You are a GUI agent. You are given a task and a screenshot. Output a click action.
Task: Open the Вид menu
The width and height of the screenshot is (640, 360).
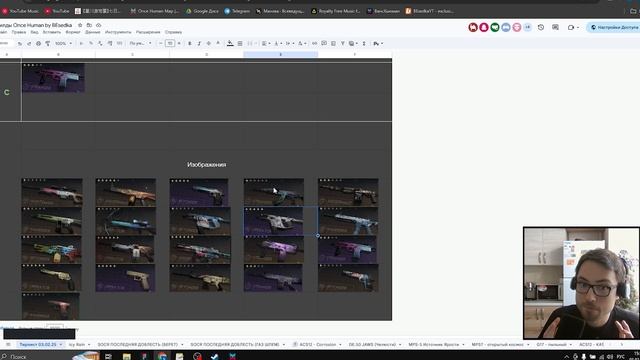click(x=34, y=32)
